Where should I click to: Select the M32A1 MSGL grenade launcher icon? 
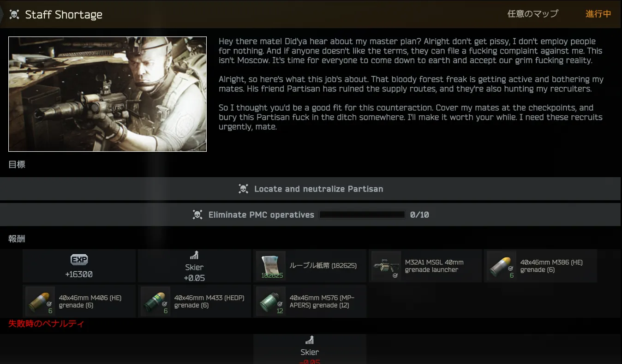click(386, 266)
